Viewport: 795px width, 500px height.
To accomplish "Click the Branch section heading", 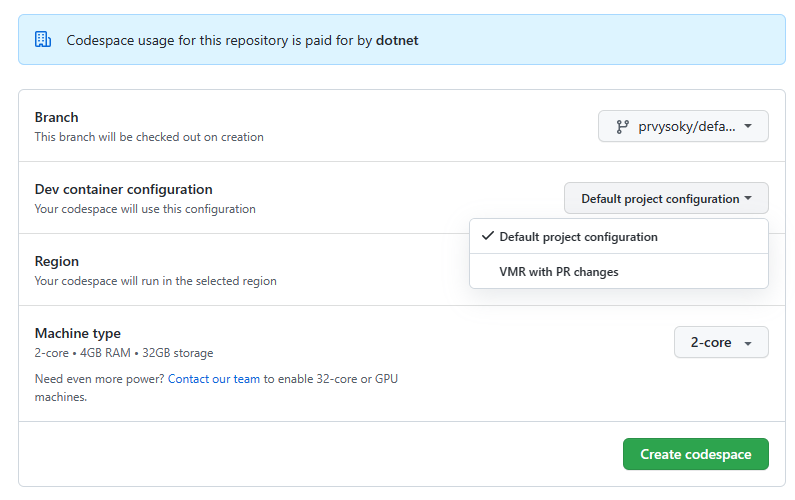I will [x=56, y=117].
